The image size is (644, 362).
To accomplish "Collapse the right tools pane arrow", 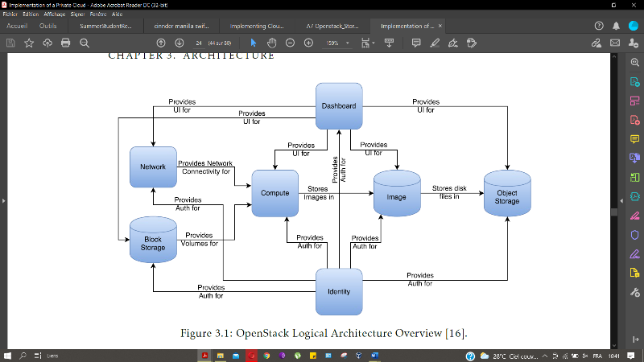I will tap(621, 200).
